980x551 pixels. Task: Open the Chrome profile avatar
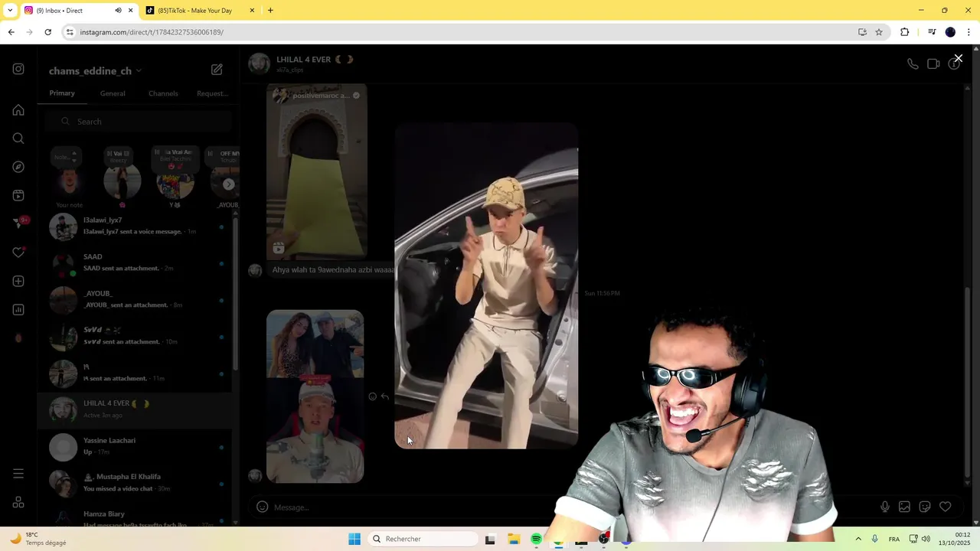point(950,32)
